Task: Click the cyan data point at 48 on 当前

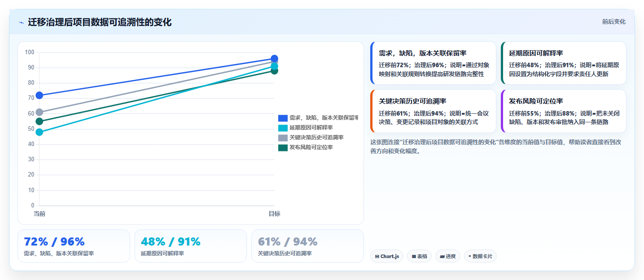Action: [39, 132]
